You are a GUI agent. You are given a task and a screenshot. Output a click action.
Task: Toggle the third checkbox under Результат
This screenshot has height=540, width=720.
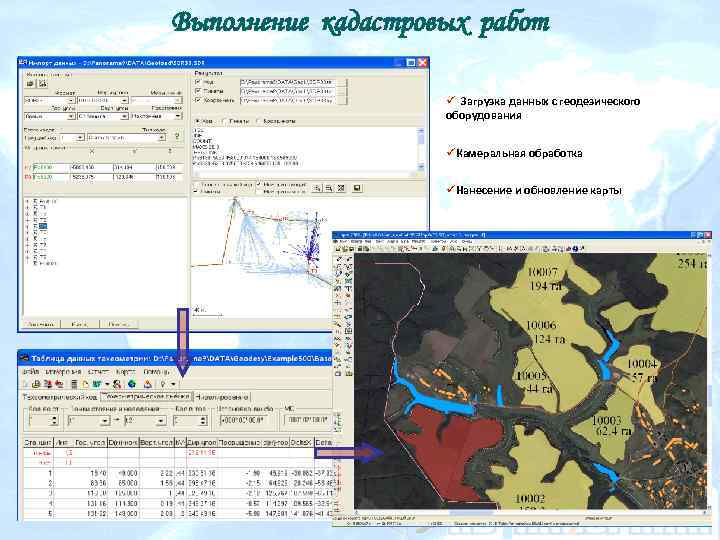click(x=198, y=100)
